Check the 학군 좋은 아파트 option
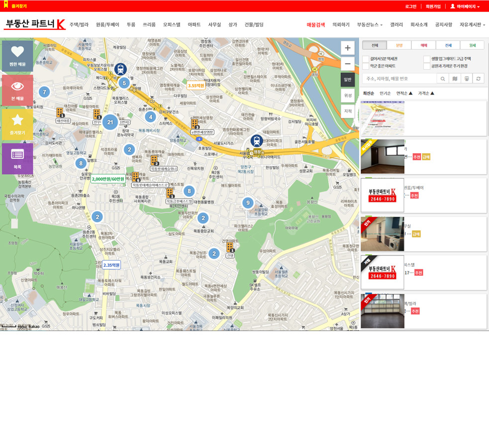489x448 pixels. [366, 66]
